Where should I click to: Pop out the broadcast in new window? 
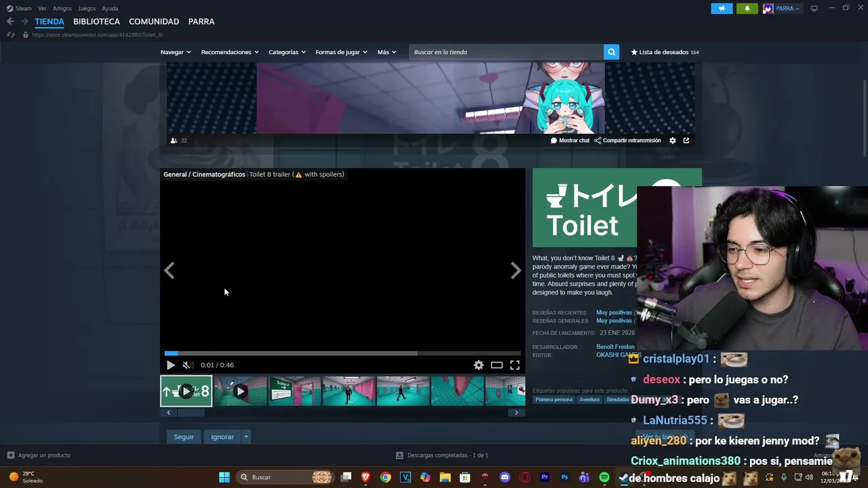(x=686, y=140)
